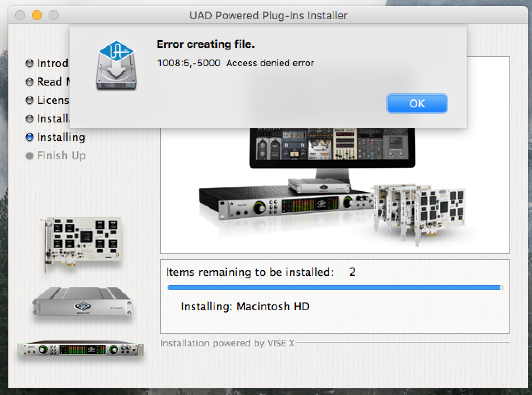Click the Apollo rack unit image in sidebar
The width and height of the screenshot is (532, 395).
click(80, 349)
